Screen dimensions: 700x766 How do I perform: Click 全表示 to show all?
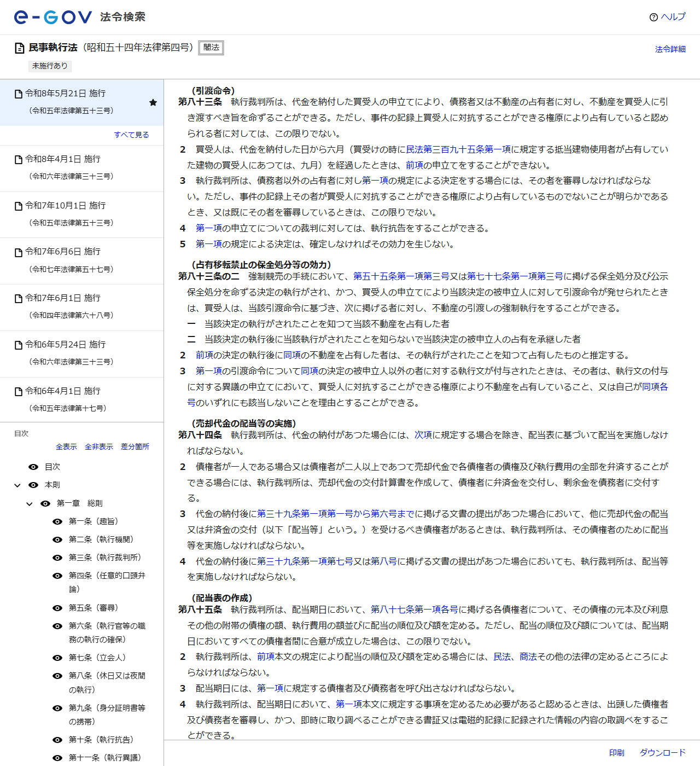66,447
